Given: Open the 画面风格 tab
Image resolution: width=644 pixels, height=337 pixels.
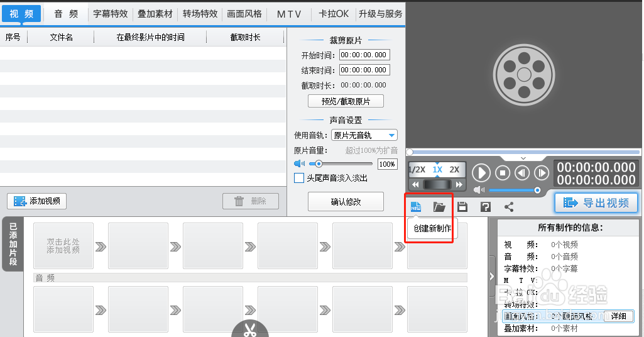Looking at the screenshot, I should [x=244, y=14].
